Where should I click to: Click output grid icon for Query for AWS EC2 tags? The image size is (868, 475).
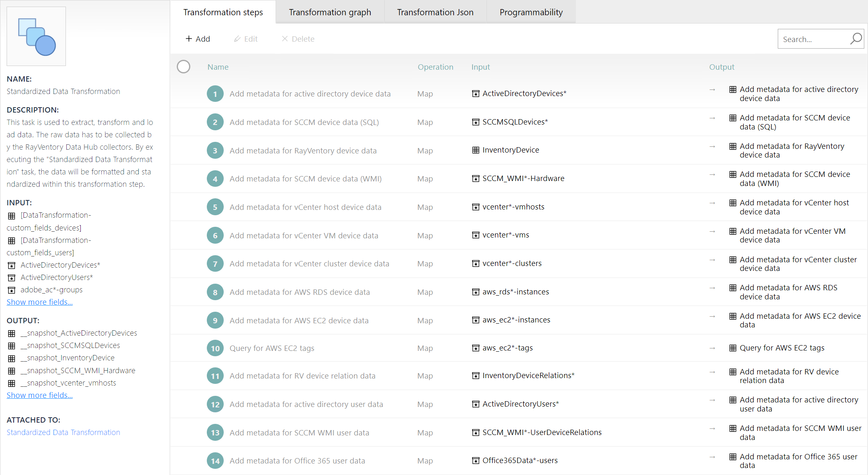click(732, 348)
